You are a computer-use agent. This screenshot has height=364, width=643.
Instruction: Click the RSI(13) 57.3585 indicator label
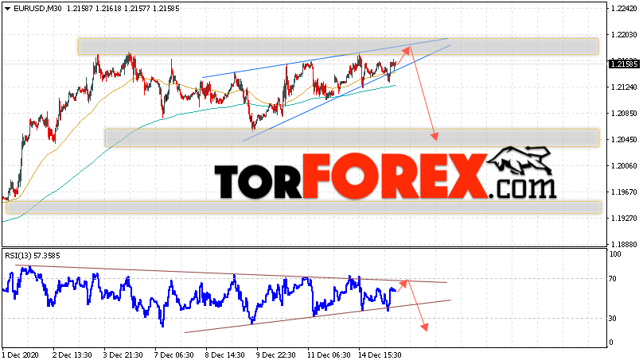[33, 256]
